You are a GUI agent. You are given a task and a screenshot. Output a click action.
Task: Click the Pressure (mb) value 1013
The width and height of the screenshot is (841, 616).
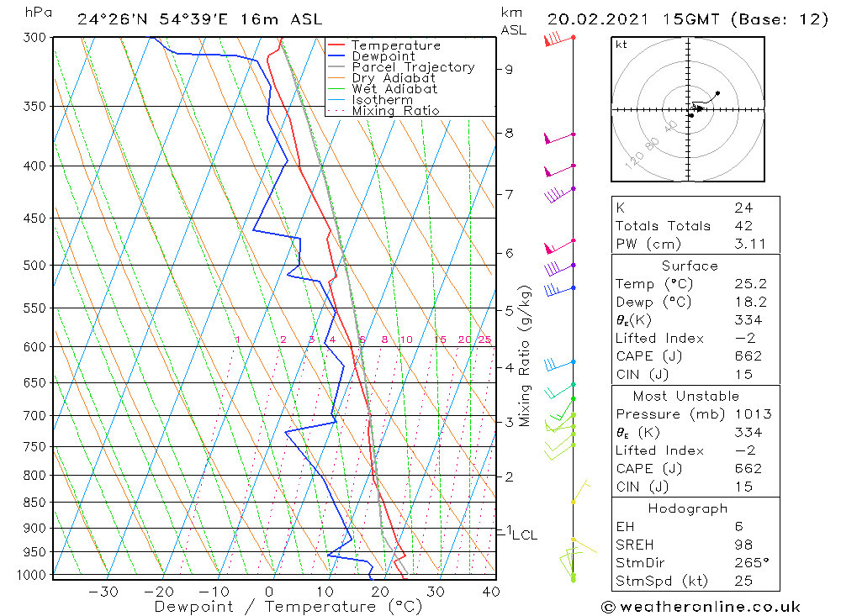pos(753,414)
